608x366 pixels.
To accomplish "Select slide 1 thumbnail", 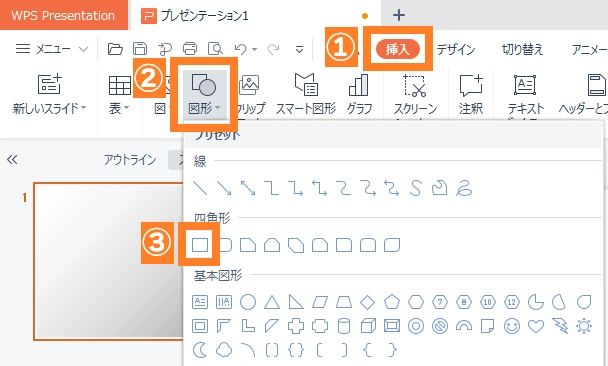I will pos(109,261).
